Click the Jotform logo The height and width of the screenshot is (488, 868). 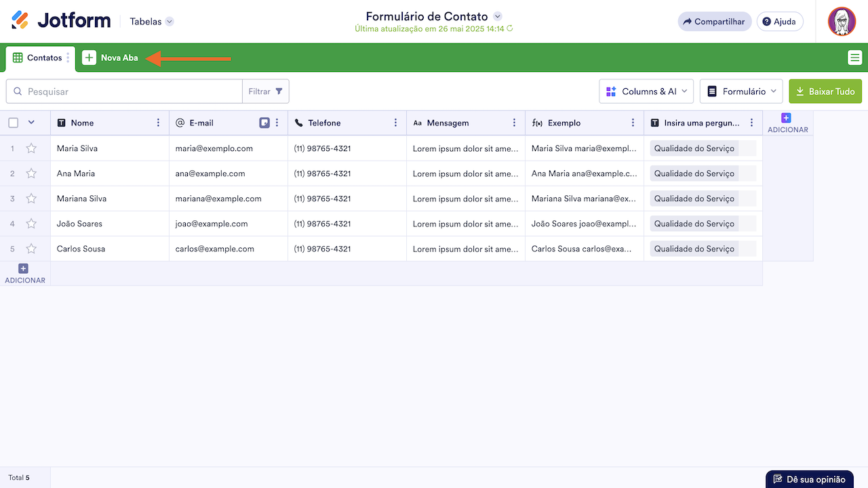coord(61,21)
